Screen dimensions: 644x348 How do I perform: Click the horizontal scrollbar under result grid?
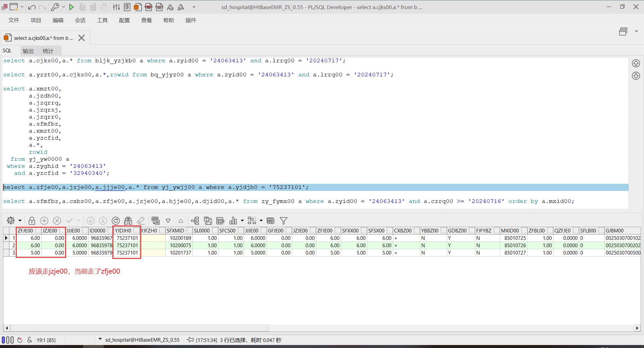[x=139, y=328]
